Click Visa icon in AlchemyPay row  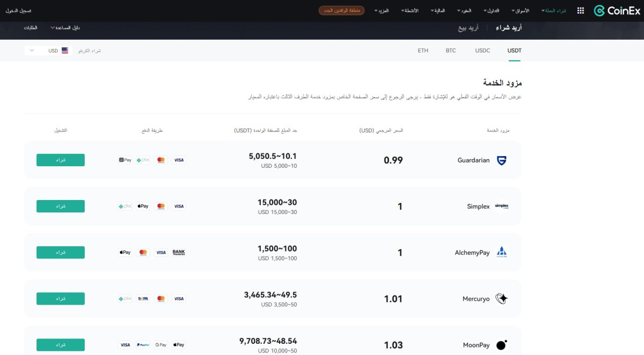click(160, 253)
